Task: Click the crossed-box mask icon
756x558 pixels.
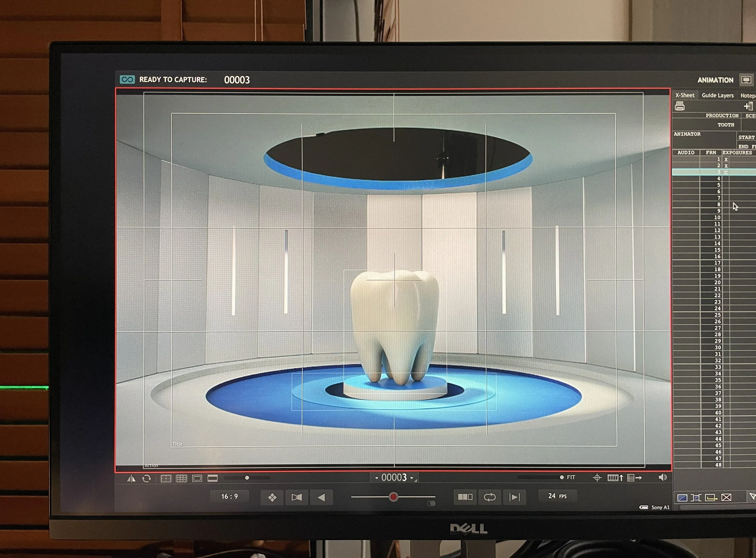Action: (x=726, y=498)
